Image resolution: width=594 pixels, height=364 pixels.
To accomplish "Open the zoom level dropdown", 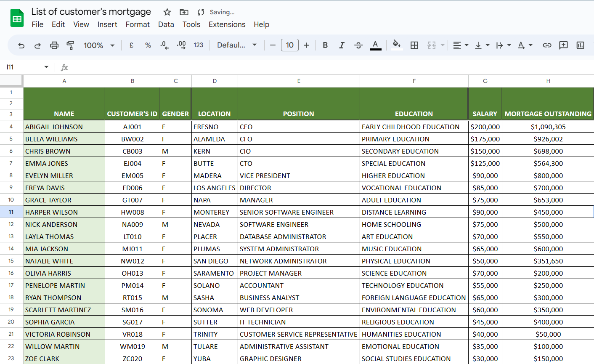I will click(x=99, y=45).
